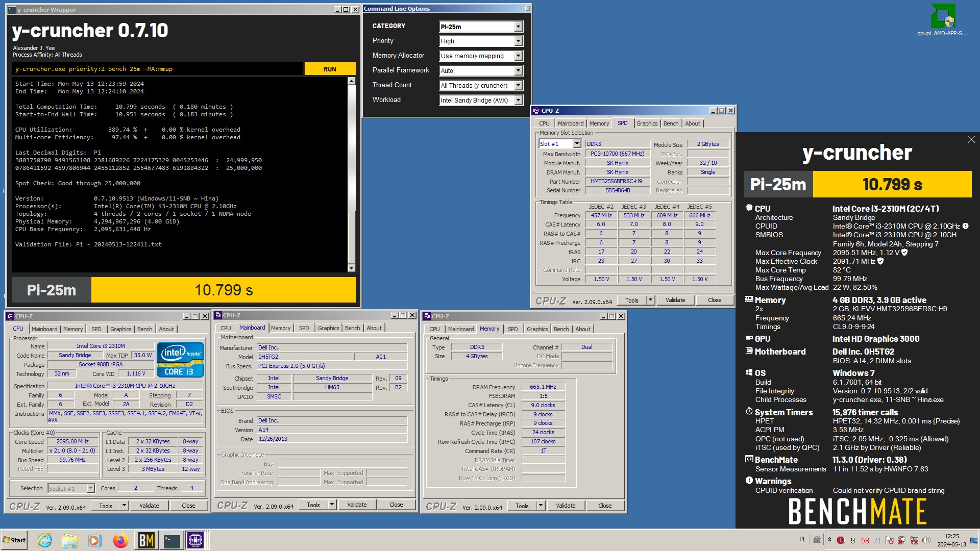Open the Workload dropdown
980x551 pixels.
(x=481, y=101)
